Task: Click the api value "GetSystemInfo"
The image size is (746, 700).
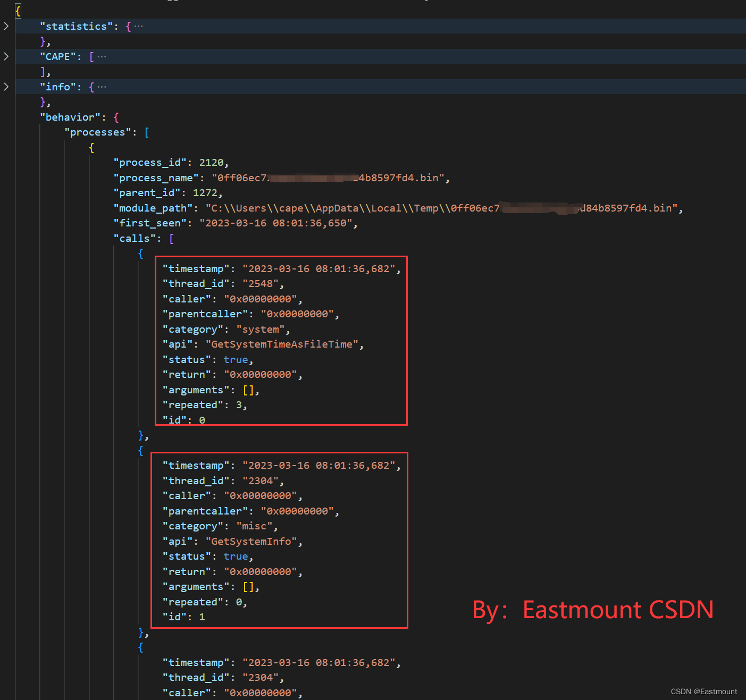Action: [x=252, y=542]
